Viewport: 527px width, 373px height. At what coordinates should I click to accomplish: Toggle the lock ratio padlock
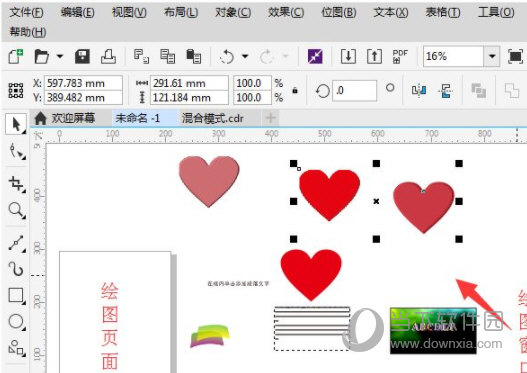tap(295, 90)
